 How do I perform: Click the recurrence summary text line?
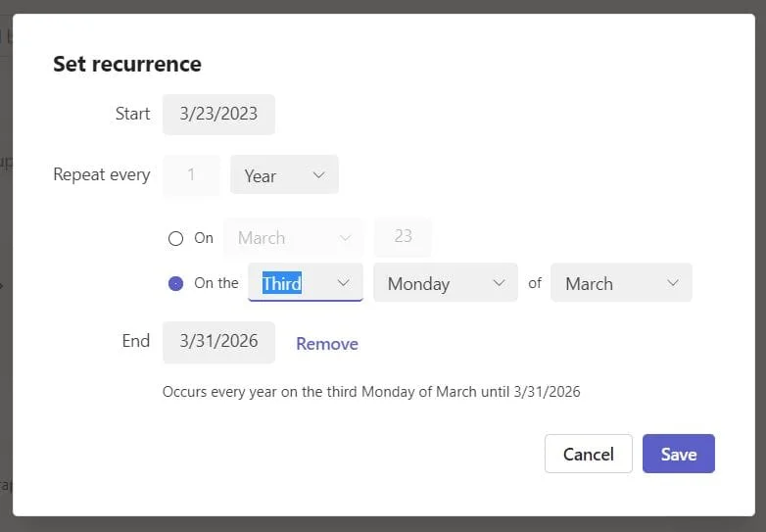coord(371,392)
